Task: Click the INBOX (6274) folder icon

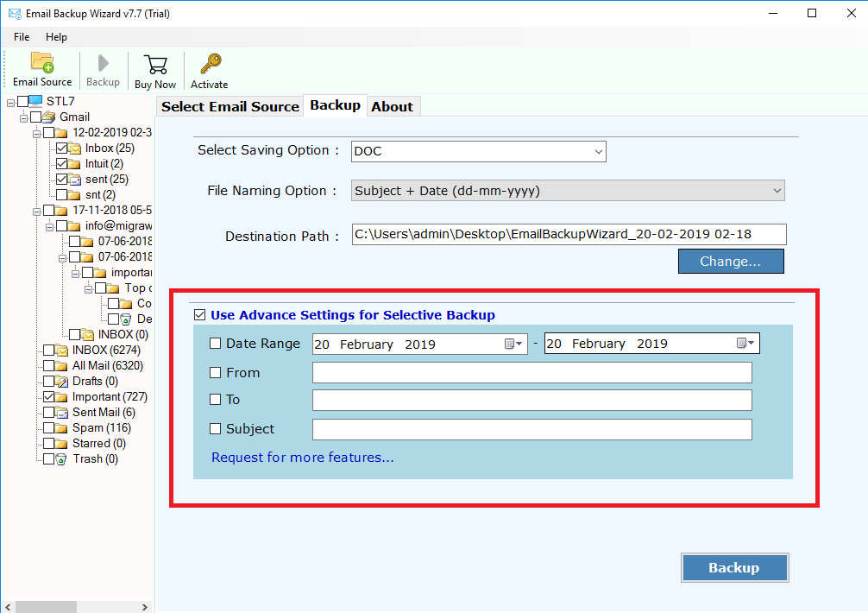Action: pos(61,351)
